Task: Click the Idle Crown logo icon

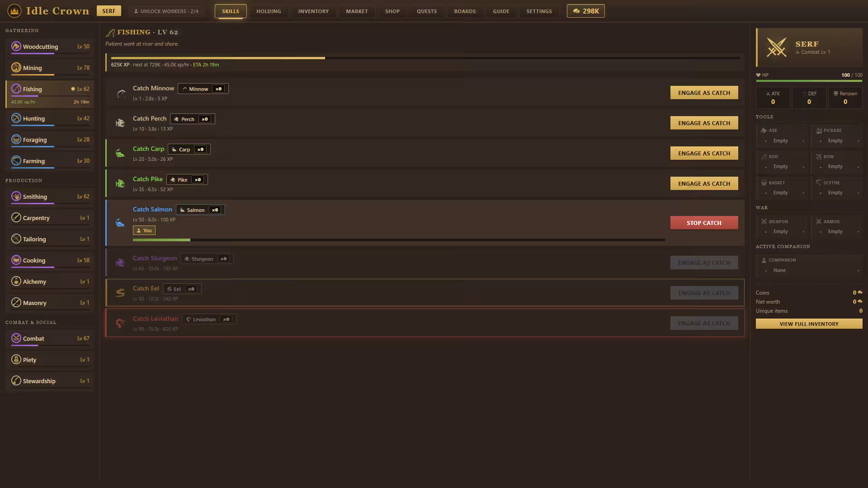Action: tap(14, 11)
